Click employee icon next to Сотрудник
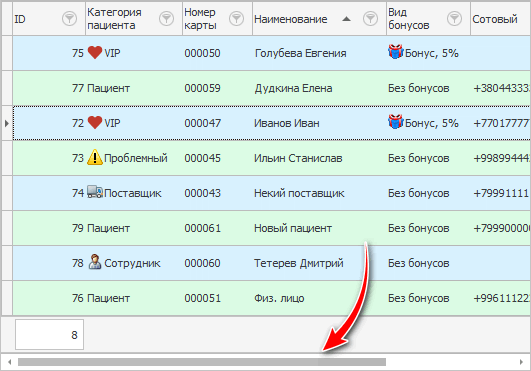The width and height of the screenshot is (531, 371). click(x=95, y=262)
